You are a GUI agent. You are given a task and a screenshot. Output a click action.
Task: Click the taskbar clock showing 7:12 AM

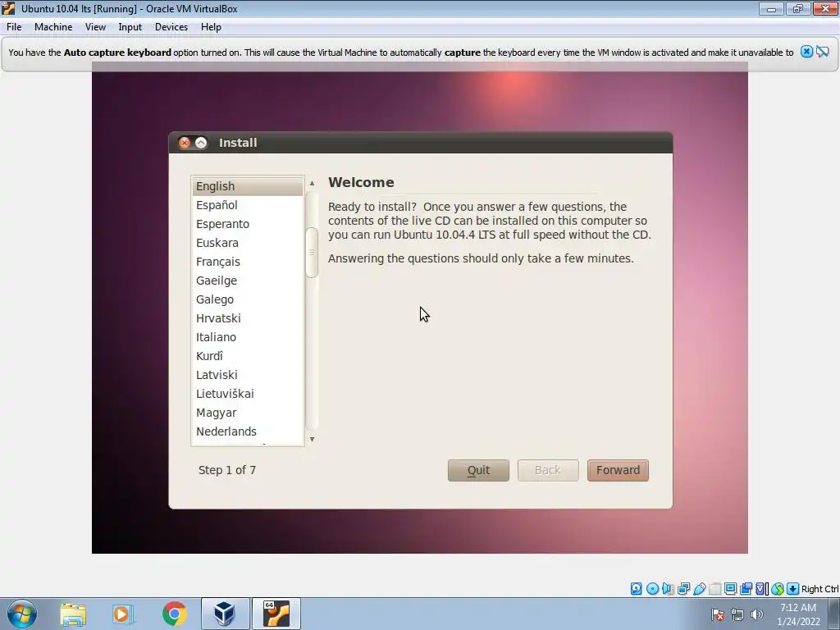[798, 614]
